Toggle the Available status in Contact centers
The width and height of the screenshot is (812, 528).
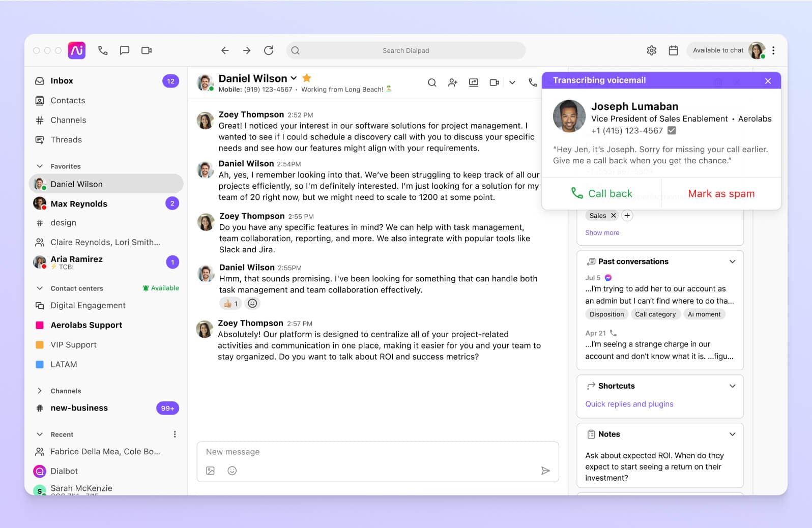[161, 288]
